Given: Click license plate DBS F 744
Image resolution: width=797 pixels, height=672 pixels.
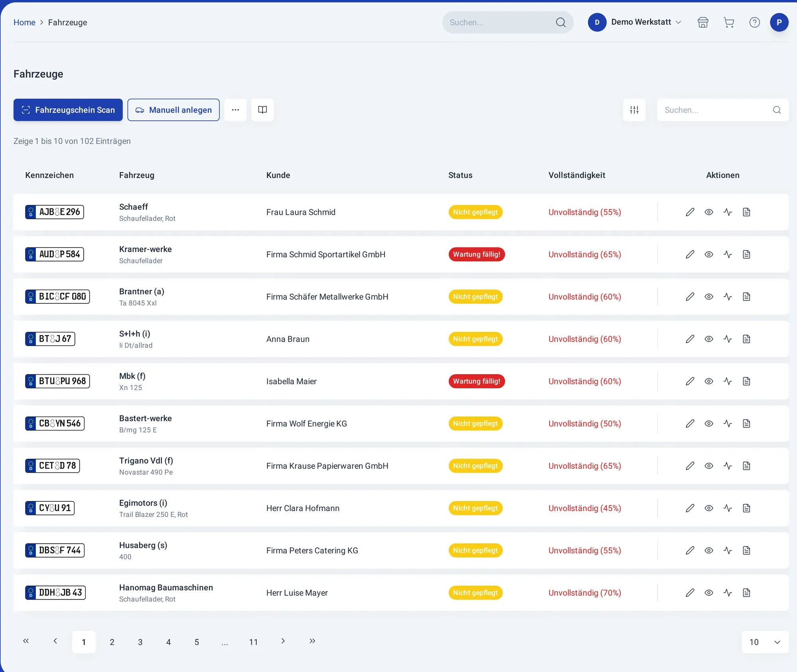Looking at the screenshot, I should coord(55,550).
